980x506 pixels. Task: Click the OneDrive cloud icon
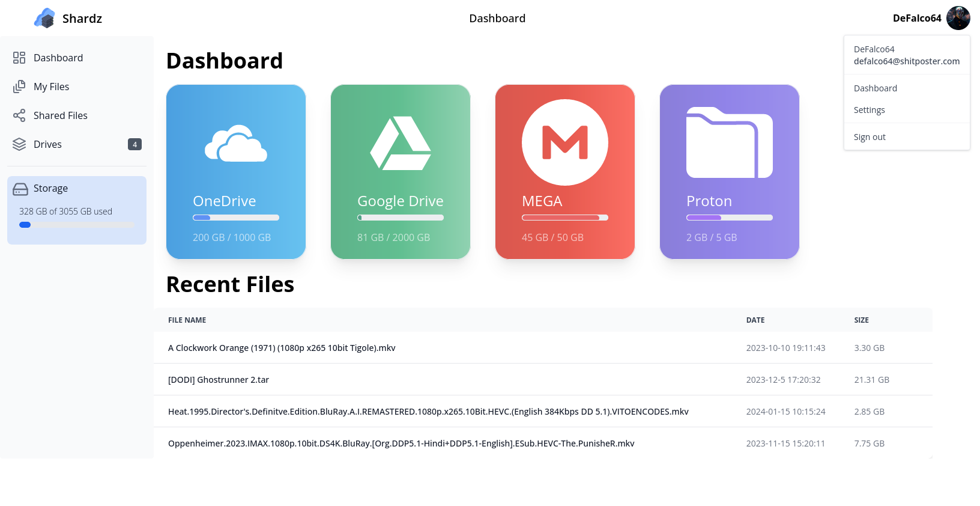click(x=236, y=143)
